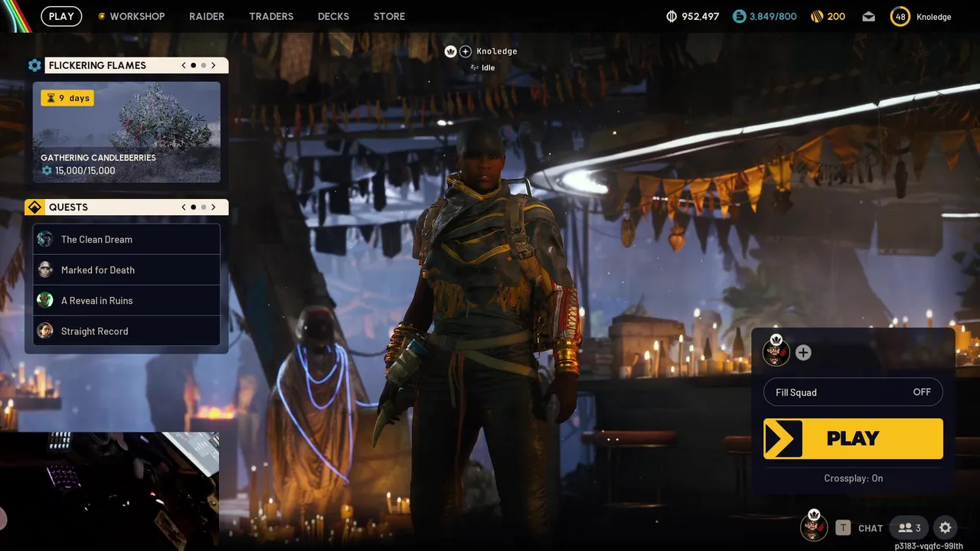Image resolution: width=980 pixels, height=551 pixels.
Task: Click the FLICKERING FLAMES header title
Action: pos(97,65)
